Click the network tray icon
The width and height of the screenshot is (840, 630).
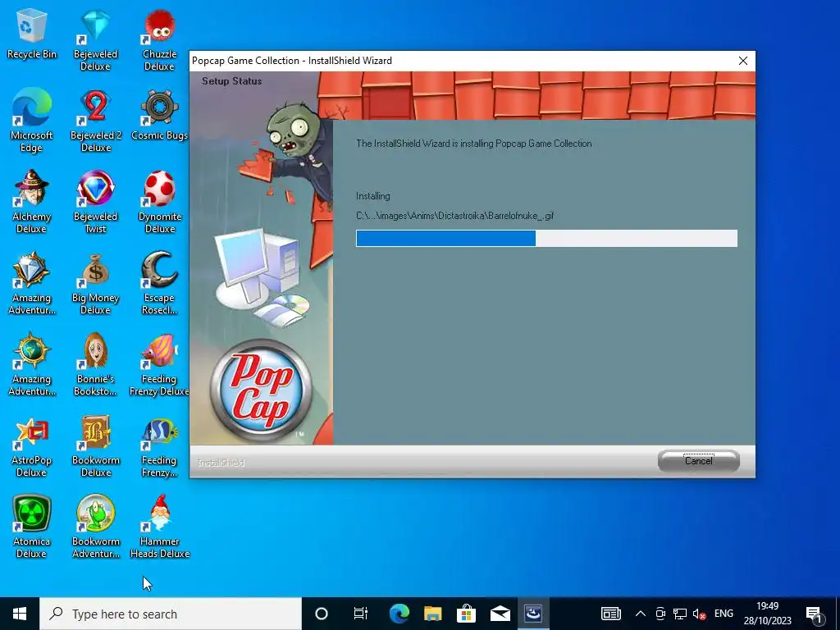tap(680, 614)
